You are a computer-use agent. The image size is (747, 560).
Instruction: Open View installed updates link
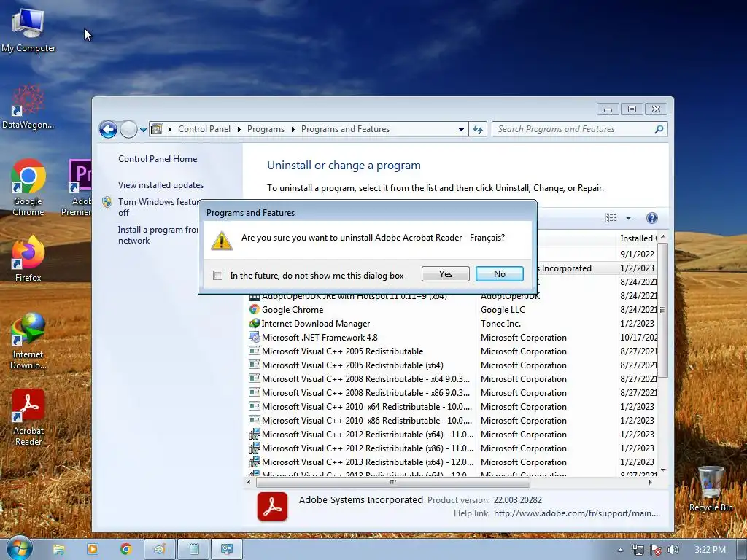tap(160, 184)
